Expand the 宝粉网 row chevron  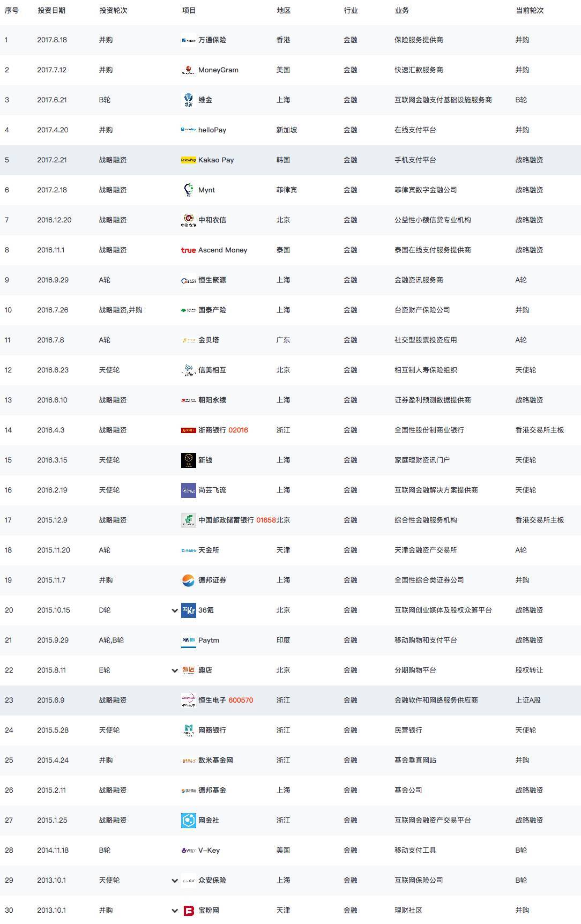pos(175,911)
